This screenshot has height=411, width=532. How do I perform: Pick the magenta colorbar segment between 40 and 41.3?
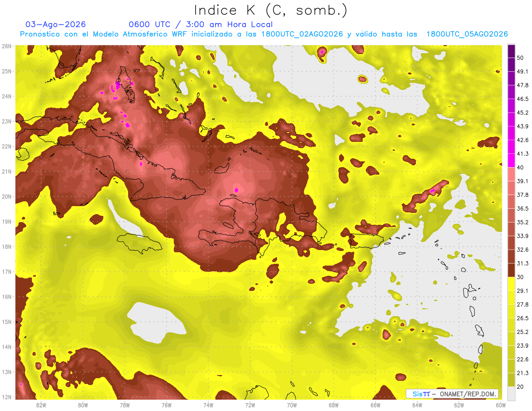(x=511, y=160)
